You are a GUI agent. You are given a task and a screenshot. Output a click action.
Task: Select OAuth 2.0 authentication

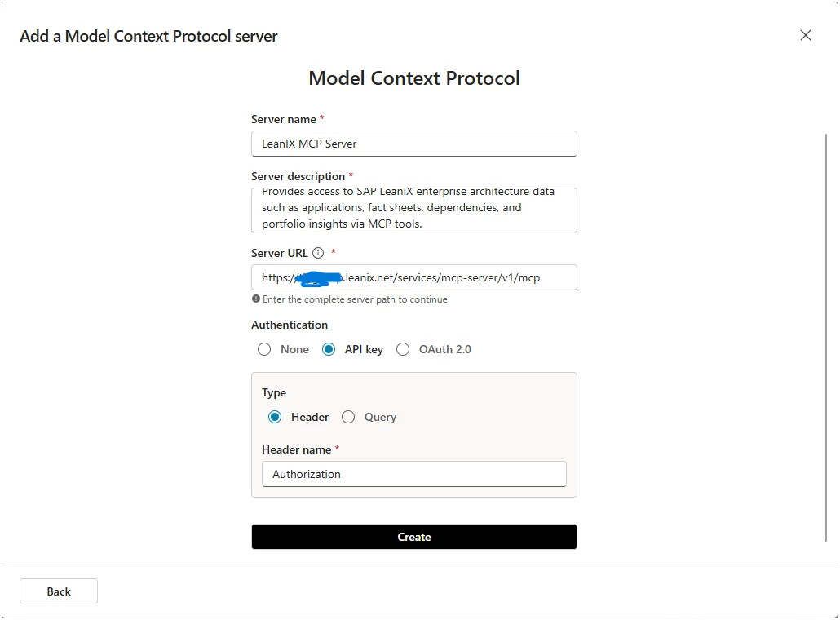tap(403, 349)
